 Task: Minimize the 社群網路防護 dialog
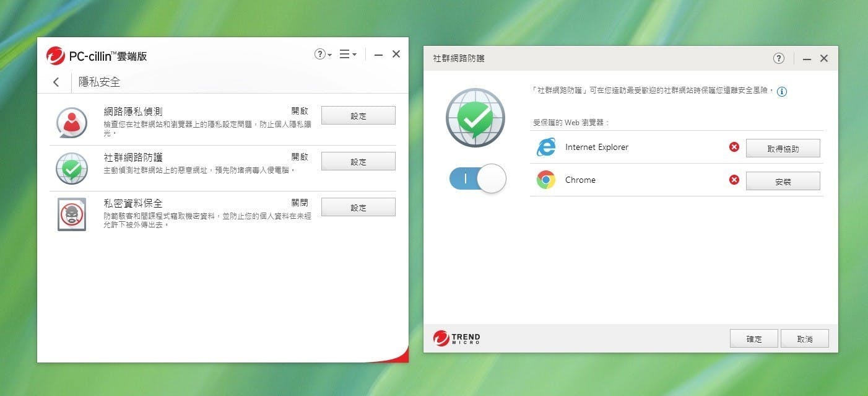[x=807, y=59]
